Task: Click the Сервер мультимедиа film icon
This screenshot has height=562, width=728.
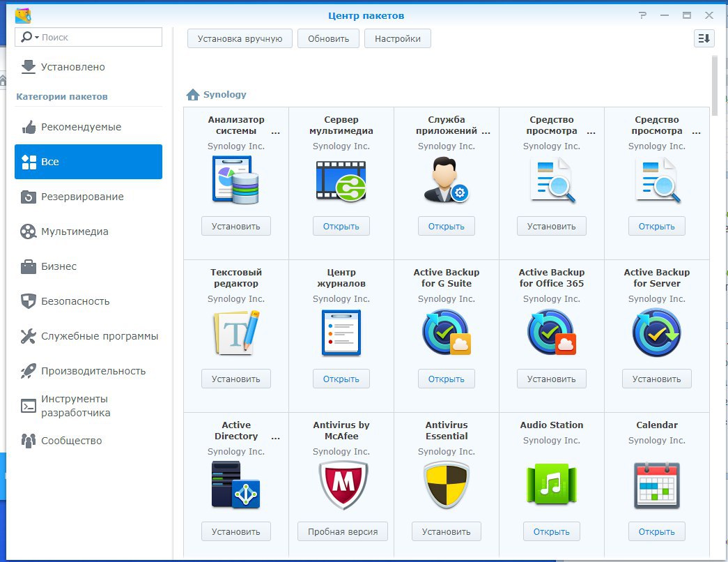Action: [x=341, y=181]
